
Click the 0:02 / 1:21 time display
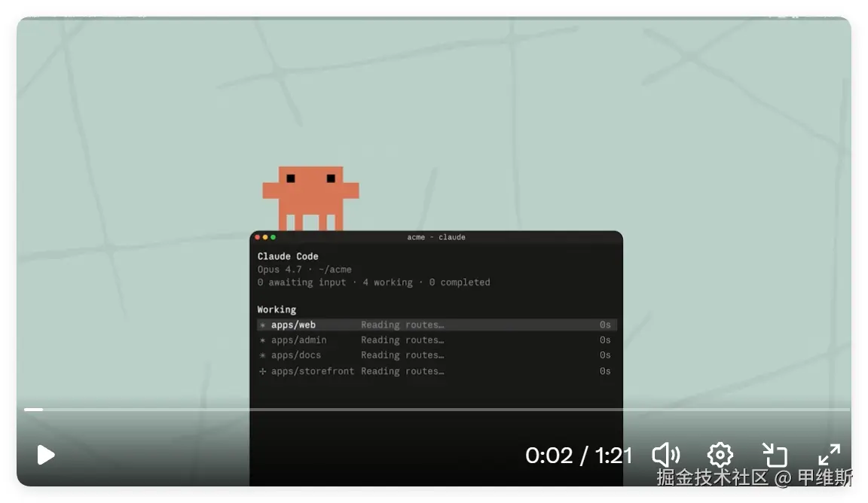(x=579, y=456)
